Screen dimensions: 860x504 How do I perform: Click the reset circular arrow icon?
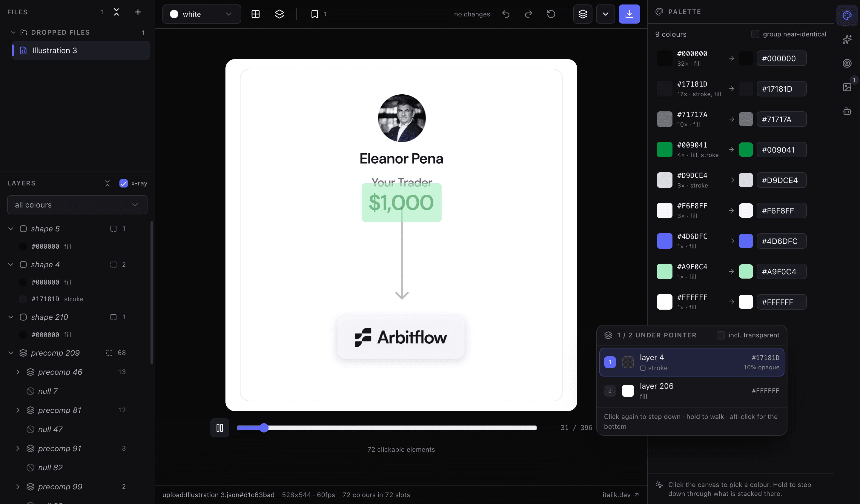[551, 14]
